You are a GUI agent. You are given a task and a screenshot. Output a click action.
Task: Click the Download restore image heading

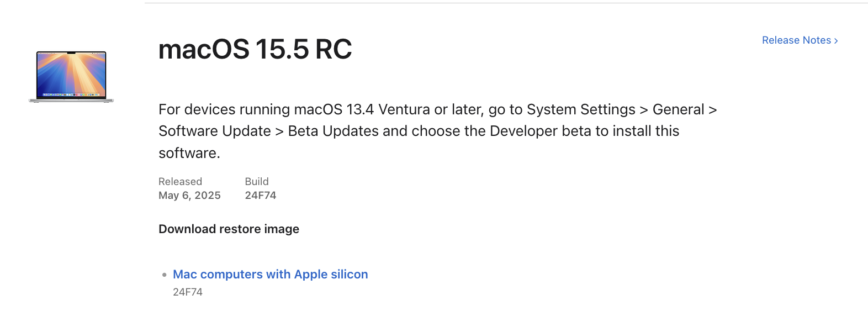tap(229, 229)
